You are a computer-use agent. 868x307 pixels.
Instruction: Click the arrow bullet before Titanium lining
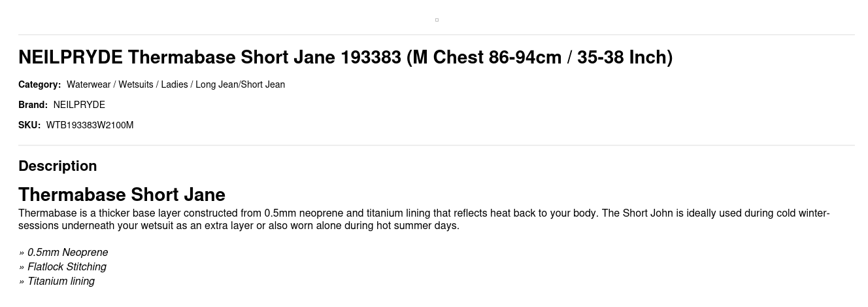click(x=22, y=282)
